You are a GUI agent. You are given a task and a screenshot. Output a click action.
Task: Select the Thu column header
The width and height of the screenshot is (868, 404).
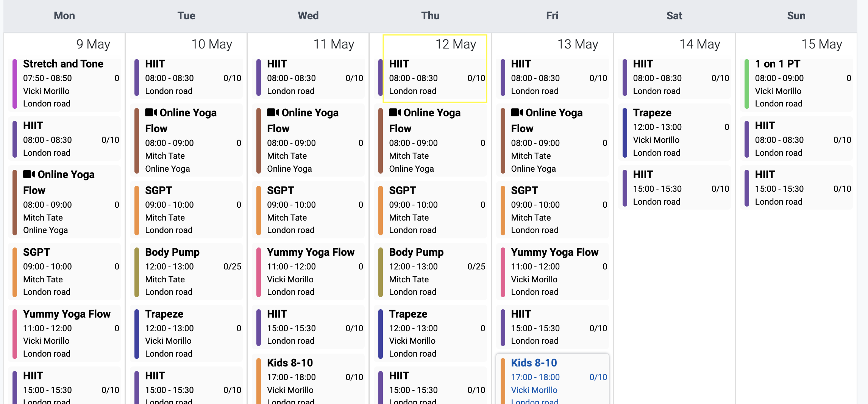[430, 16]
